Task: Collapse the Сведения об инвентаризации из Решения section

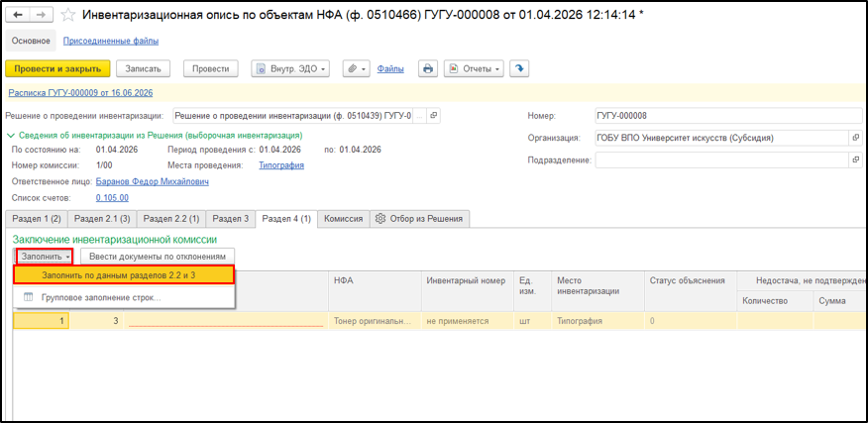Action: point(11,135)
